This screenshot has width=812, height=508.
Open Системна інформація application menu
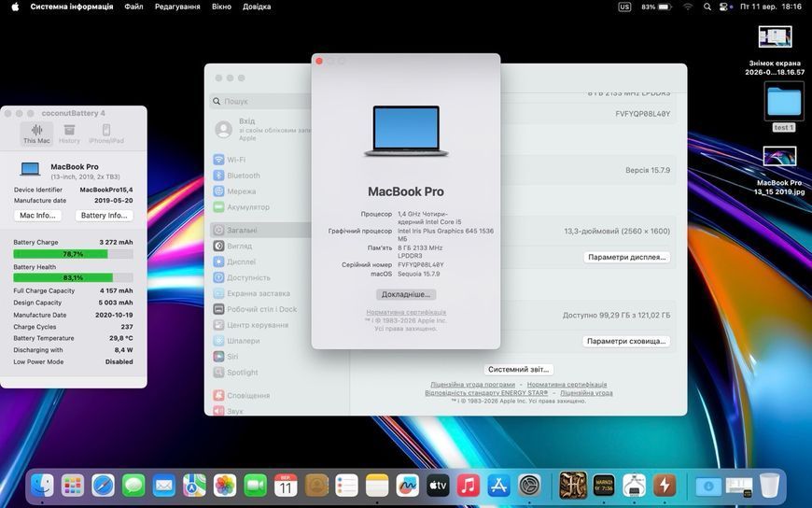point(72,7)
